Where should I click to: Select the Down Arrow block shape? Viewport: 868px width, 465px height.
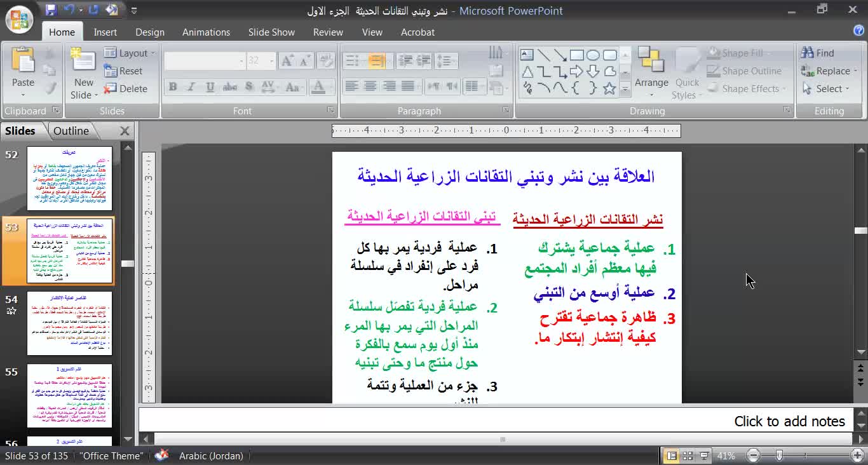[x=593, y=71]
